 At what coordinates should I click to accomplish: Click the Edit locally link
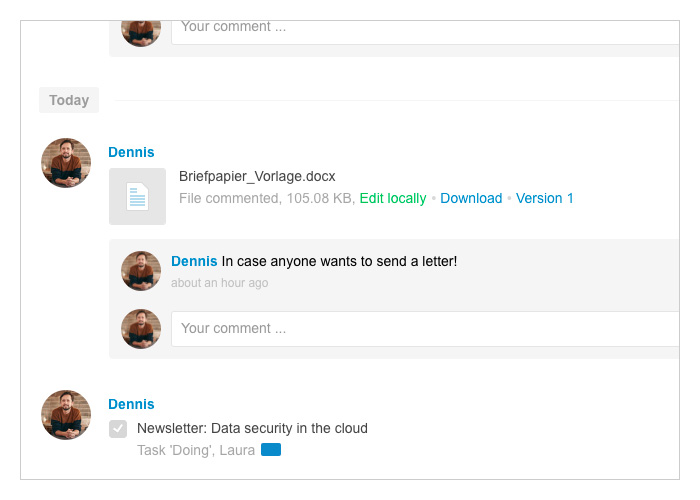pyautogui.click(x=393, y=198)
